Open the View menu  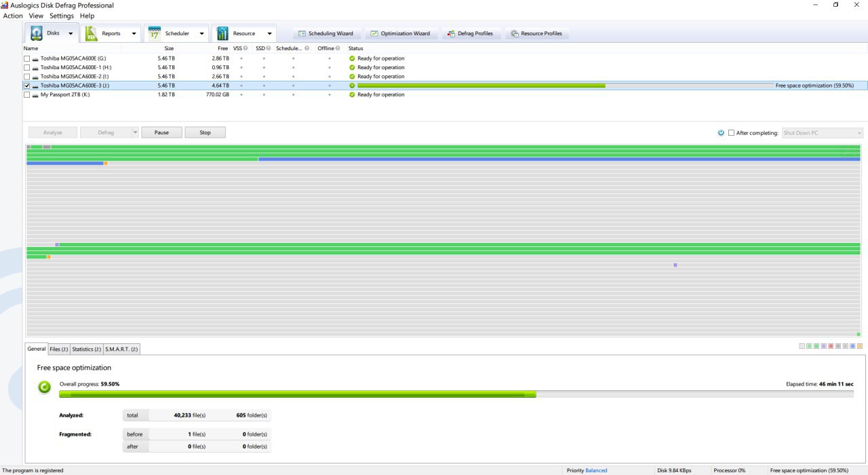pyautogui.click(x=36, y=16)
